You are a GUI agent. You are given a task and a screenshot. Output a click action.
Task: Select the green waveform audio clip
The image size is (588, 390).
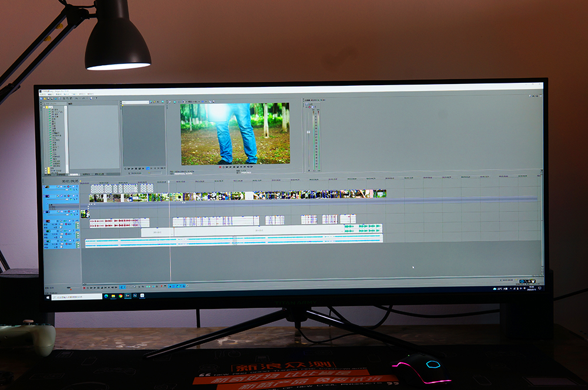[x=363, y=228]
